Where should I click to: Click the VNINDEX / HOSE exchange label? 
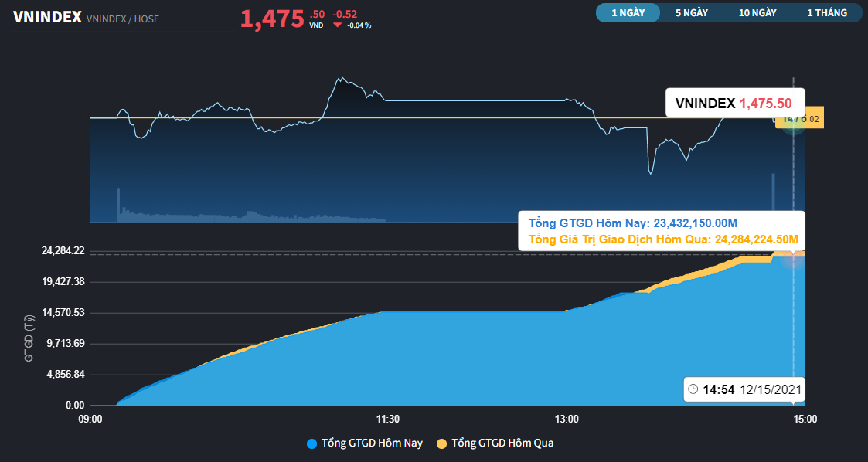[123, 19]
